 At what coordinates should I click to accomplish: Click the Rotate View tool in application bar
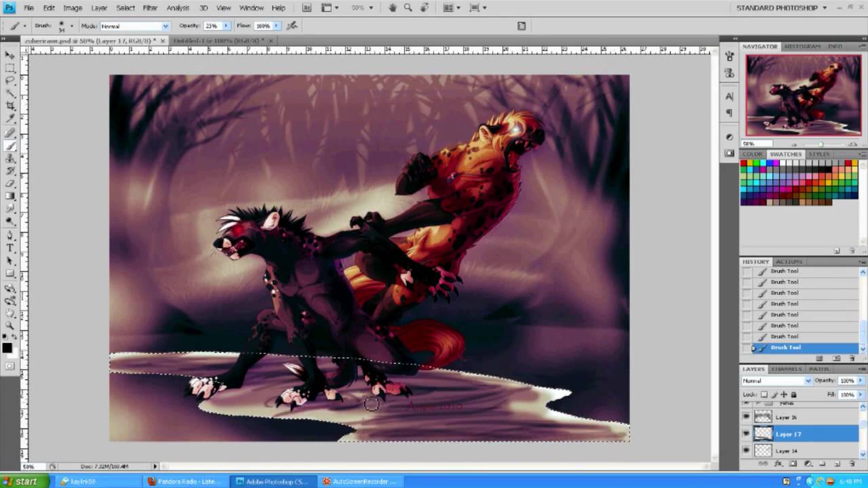pos(424,7)
